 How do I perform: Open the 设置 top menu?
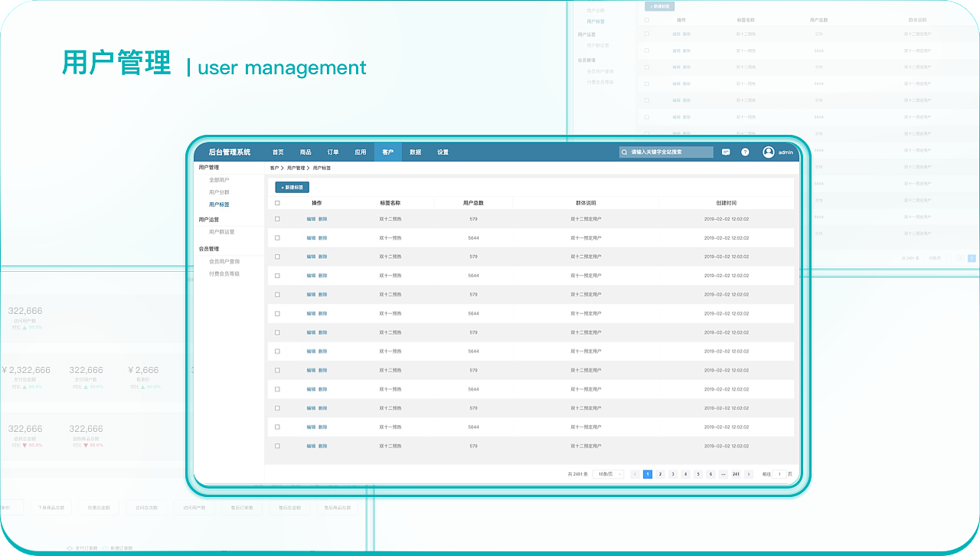(443, 152)
